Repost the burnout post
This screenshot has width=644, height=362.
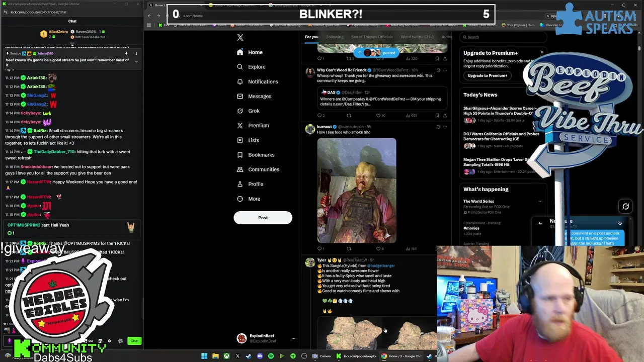(349, 248)
